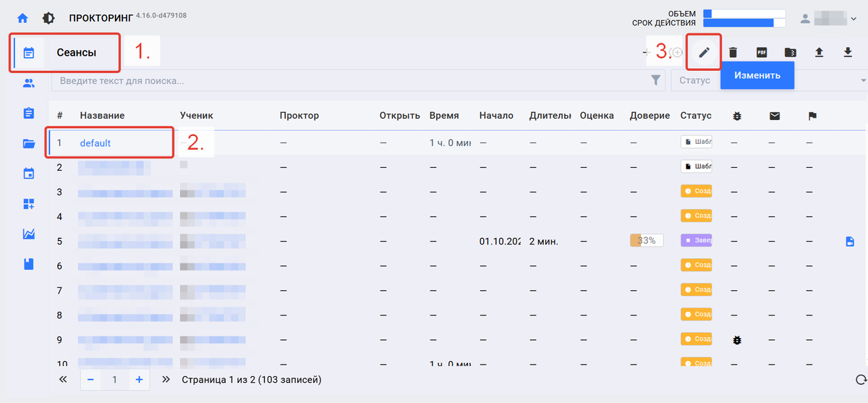Sort by the Название column header
The height and width of the screenshot is (403, 868).
[x=102, y=116]
